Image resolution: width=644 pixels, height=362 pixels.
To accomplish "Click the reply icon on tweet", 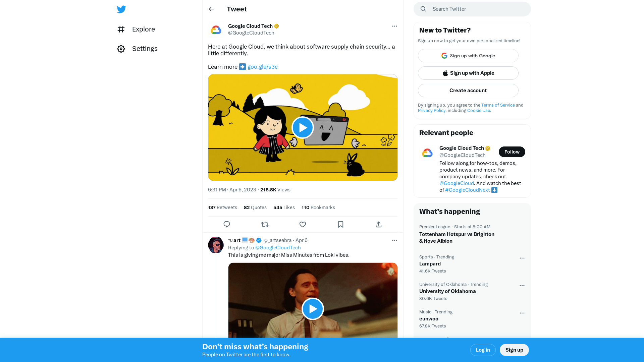I will (227, 225).
